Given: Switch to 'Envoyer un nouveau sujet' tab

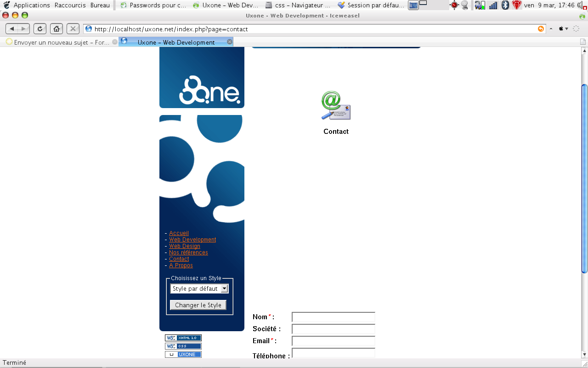Looking at the screenshot, I should (x=61, y=42).
